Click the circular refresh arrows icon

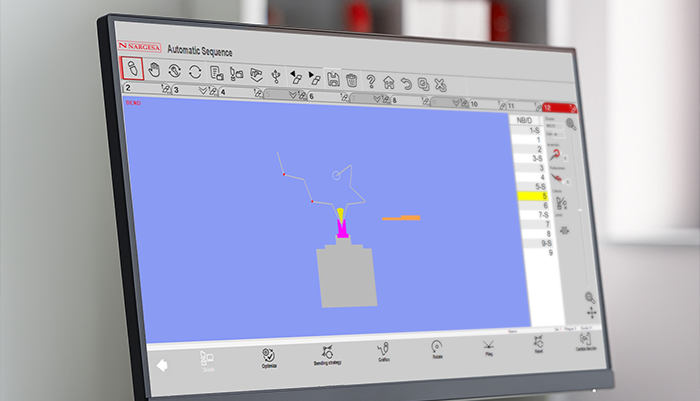pos(194,71)
